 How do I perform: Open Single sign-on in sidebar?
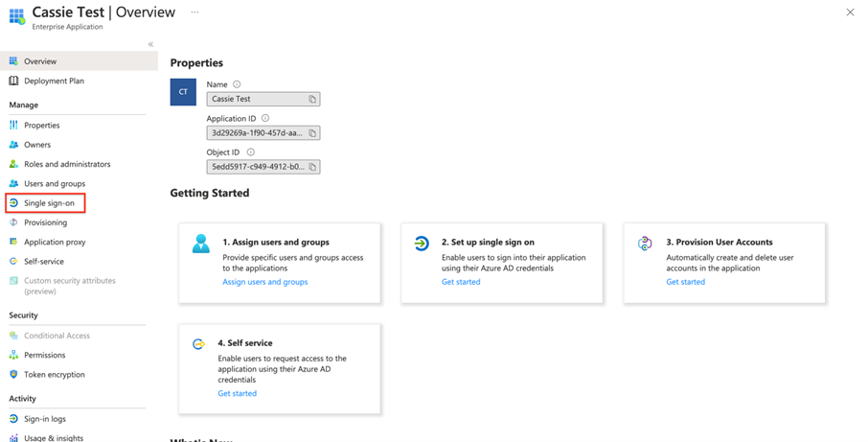[x=49, y=203]
